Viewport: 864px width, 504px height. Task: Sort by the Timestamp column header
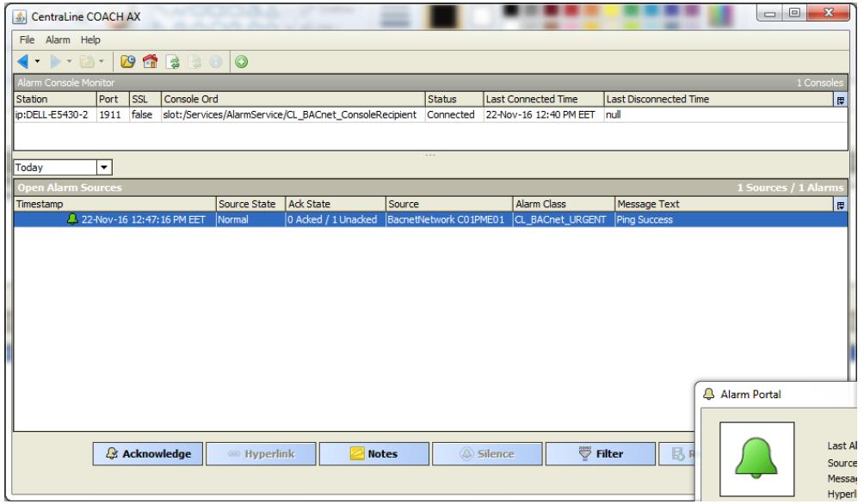point(114,204)
